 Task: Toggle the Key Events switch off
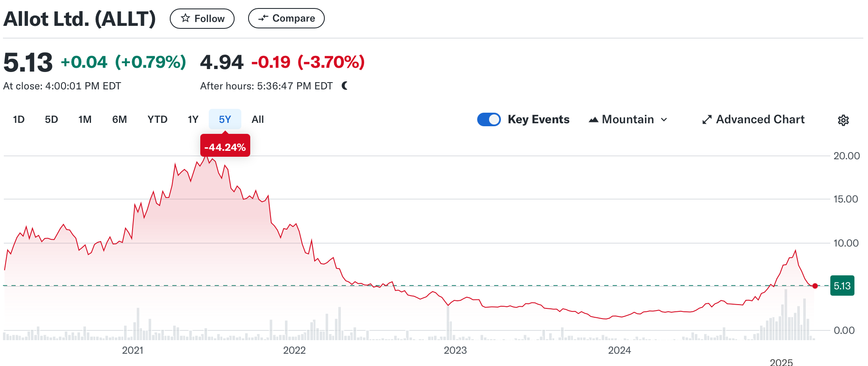click(x=489, y=119)
